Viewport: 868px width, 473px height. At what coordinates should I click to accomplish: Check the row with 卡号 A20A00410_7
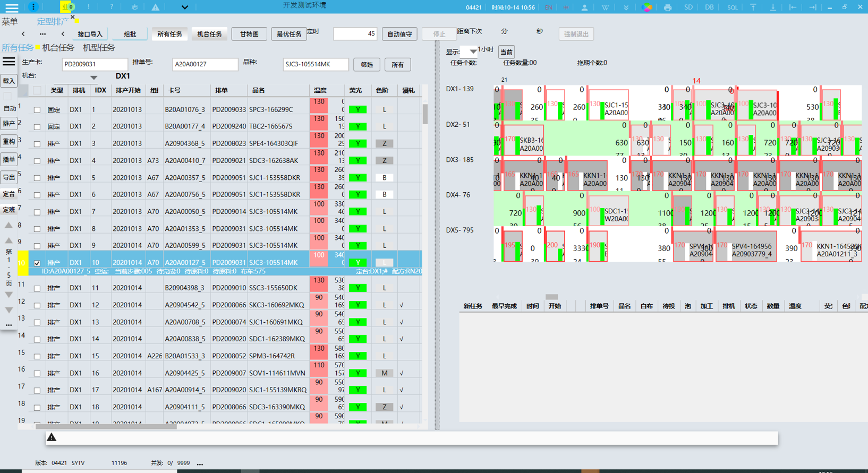pos(37,161)
